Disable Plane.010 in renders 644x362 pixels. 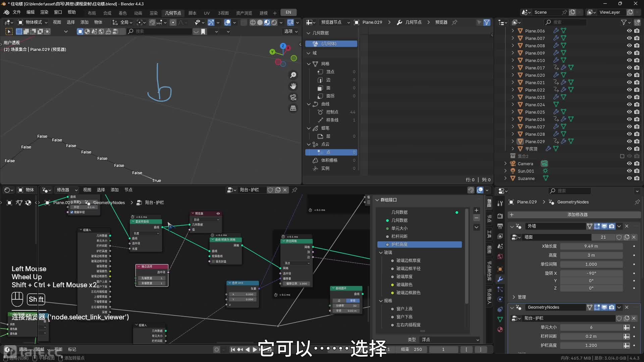pyautogui.click(x=637, y=60)
